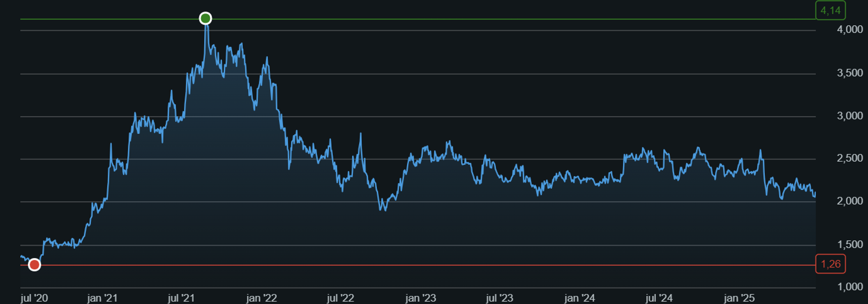Image resolution: width=868 pixels, height=304 pixels.
Task: Click the 1,500 price axis value
Action: coord(850,244)
